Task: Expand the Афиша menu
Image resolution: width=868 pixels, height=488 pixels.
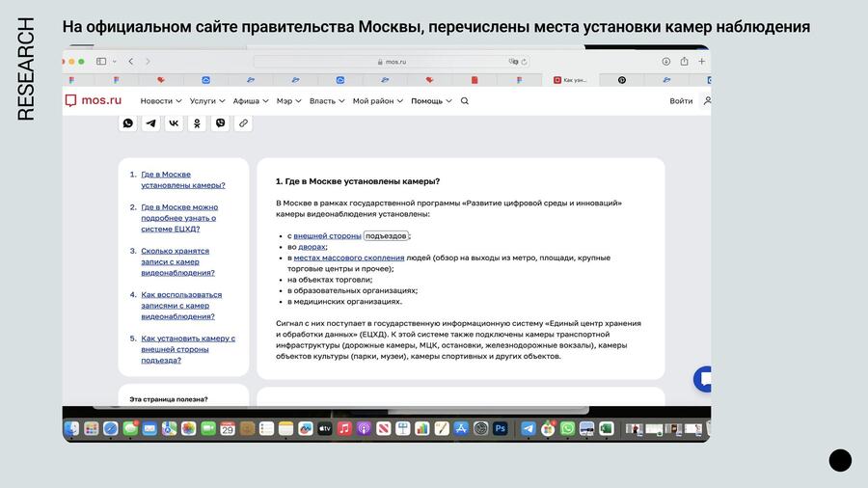Action: (x=251, y=100)
